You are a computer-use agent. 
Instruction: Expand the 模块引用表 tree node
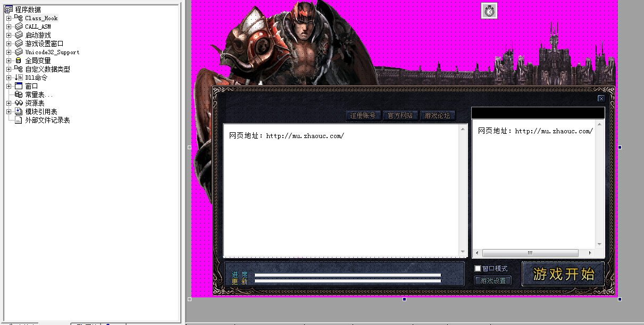(9, 112)
